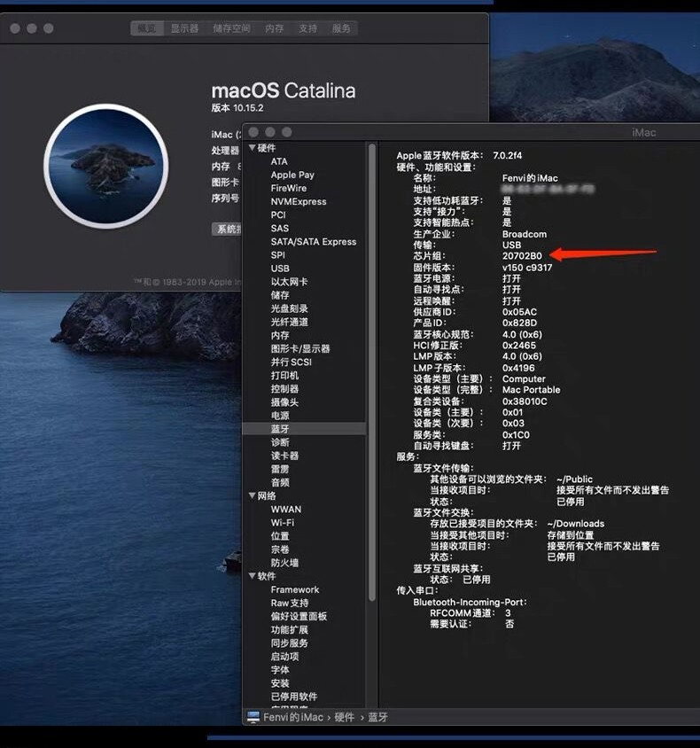700x748 pixels.
Task: Click firmware version v150 c9317
Action: coord(527,267)
